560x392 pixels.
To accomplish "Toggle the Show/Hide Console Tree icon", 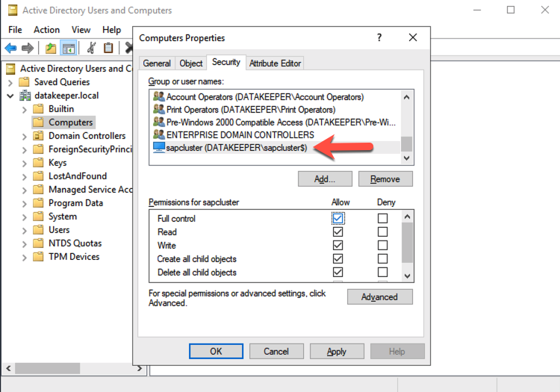I will [68, 48].
